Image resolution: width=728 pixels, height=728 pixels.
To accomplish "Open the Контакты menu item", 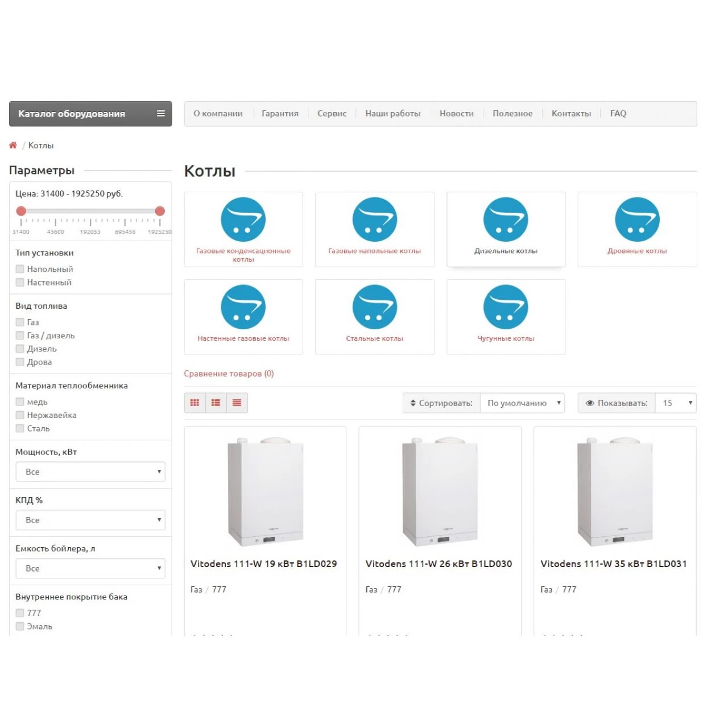I will click(x=571, y=113).
